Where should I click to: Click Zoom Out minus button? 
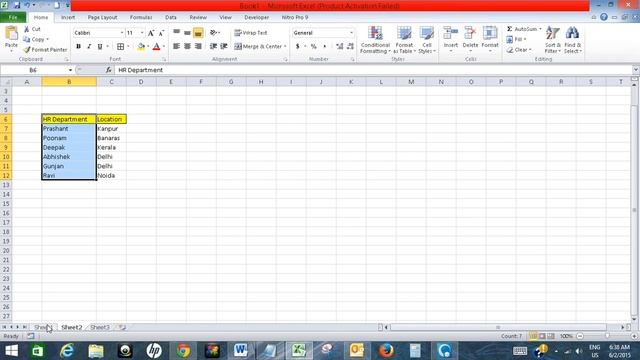[580, 336]
